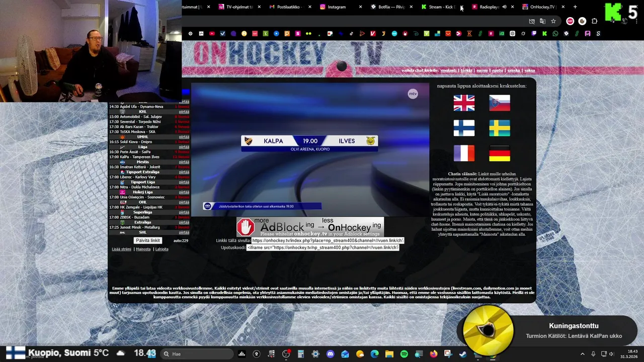Open the Mainosta link
This screenshot has height=362, width=644.
point(143,249)
